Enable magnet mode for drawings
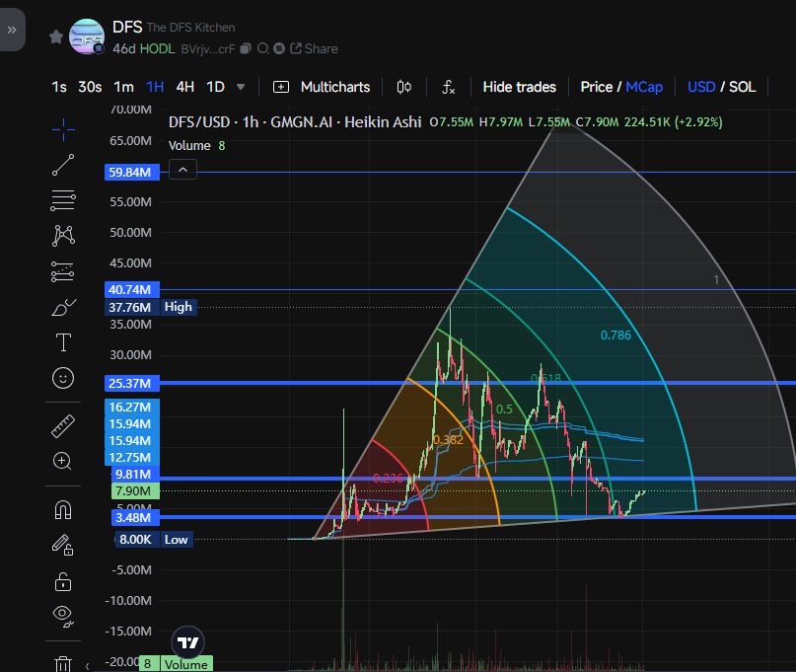The image size is (796, 672). pyautogui.click(x=62, y=509)
